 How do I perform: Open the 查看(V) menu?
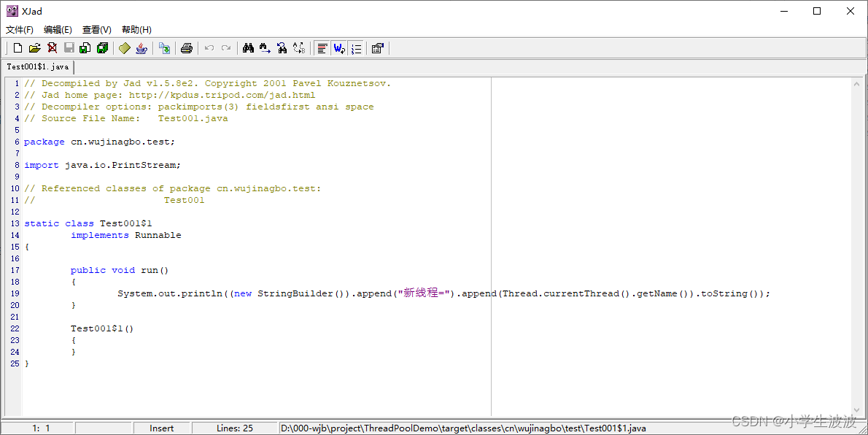point(97,29)
